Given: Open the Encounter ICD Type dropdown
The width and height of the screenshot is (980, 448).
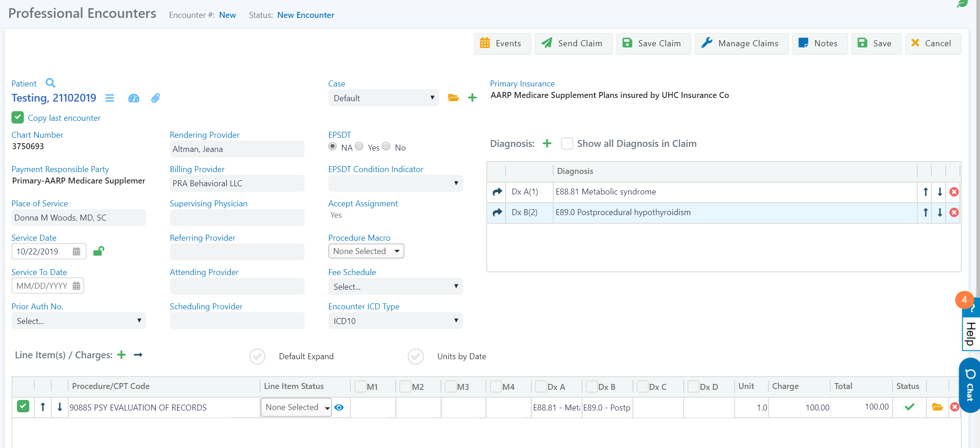Looking at the screenshot, I should pos(395,321).
